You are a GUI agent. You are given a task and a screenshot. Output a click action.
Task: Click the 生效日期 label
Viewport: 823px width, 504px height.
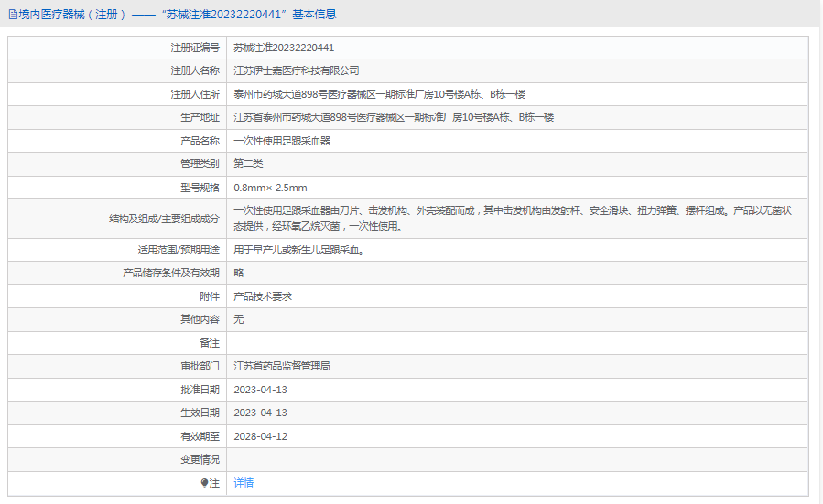tap(200, 413)
